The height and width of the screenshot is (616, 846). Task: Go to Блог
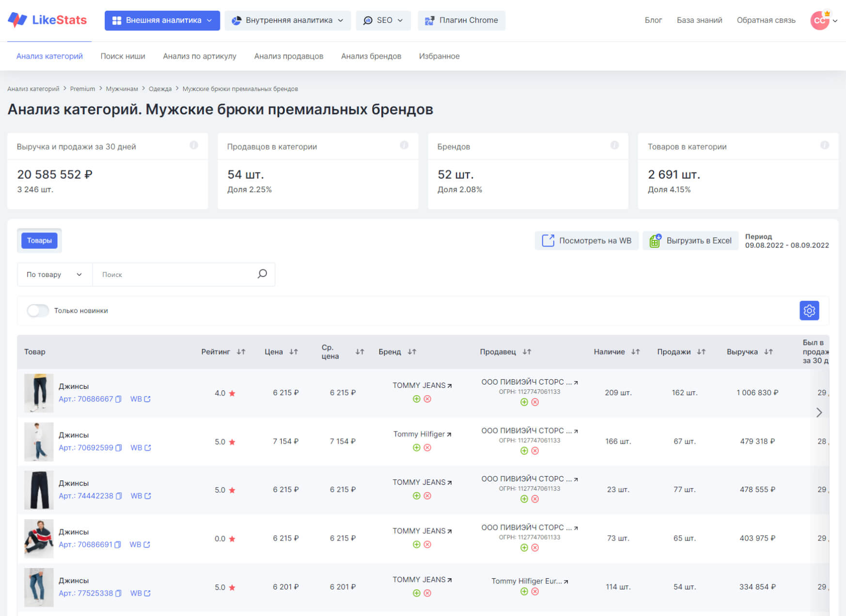tap(653, 20)
